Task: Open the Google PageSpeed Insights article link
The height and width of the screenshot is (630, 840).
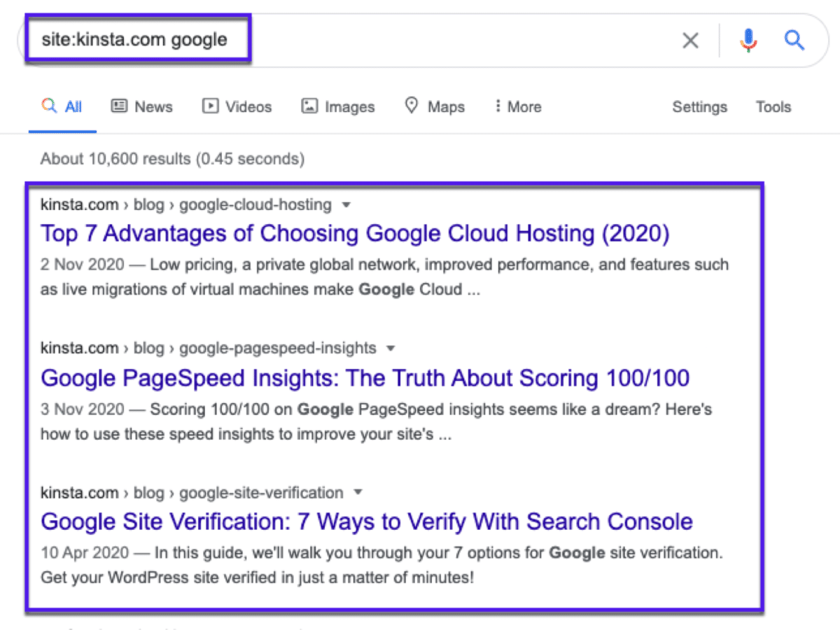Action: [x=365, y=377]
